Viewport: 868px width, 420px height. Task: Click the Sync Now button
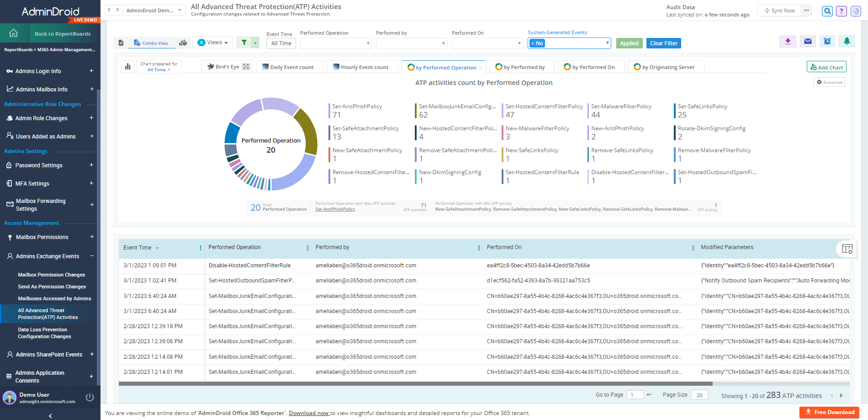pyautogui.click(x=780, y=11)
